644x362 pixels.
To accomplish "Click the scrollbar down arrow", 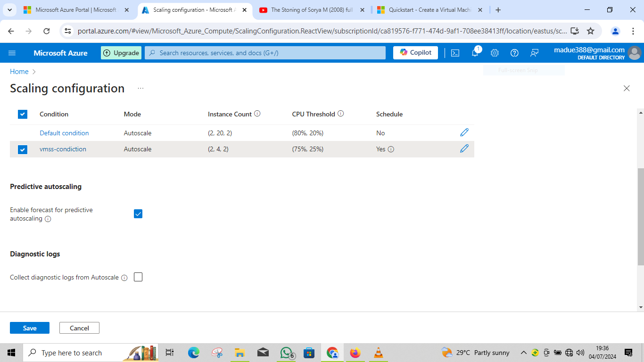I will [640, 307].
